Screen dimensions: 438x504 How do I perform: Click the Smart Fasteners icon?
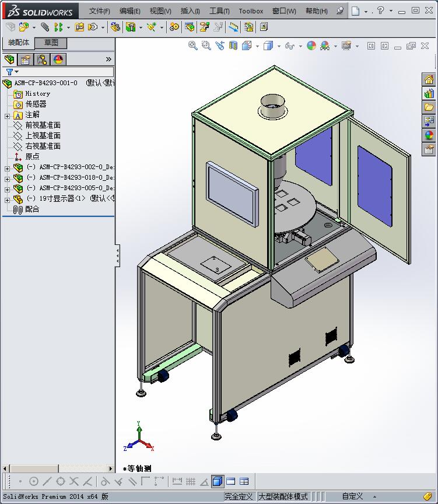click(x=79, y=27)
